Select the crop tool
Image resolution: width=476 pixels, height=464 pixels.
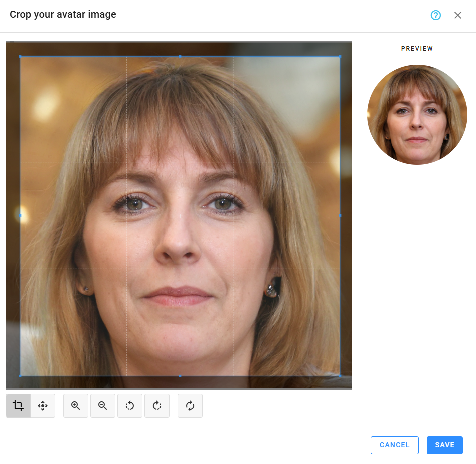[18, 406]
